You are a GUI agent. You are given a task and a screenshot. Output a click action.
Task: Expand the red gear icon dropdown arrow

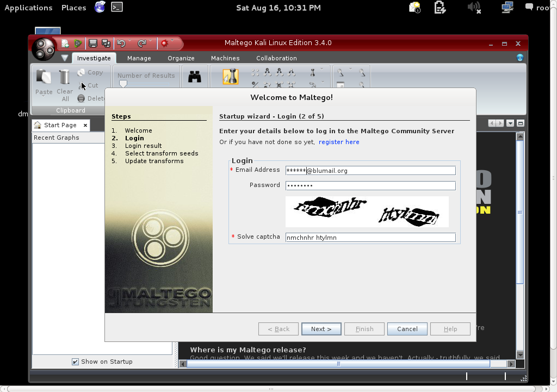pos(172,40)
